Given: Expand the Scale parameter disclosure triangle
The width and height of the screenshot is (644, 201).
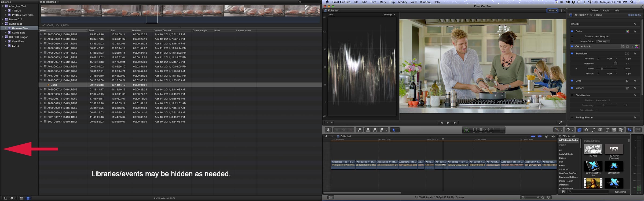Looking at the screenshot, I should point(576,69).
